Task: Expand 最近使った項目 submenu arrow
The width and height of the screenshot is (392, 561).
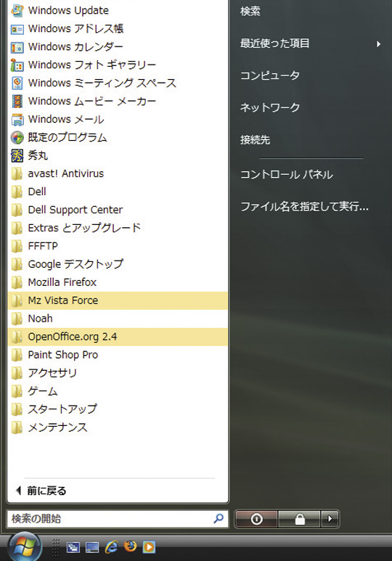Action: click(378, 44)
